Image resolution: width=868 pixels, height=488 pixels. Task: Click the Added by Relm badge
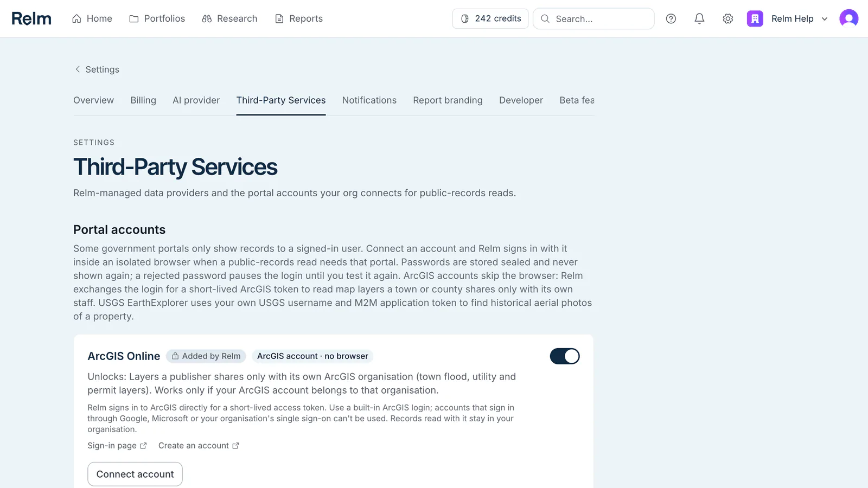click(x=206, y=356)
